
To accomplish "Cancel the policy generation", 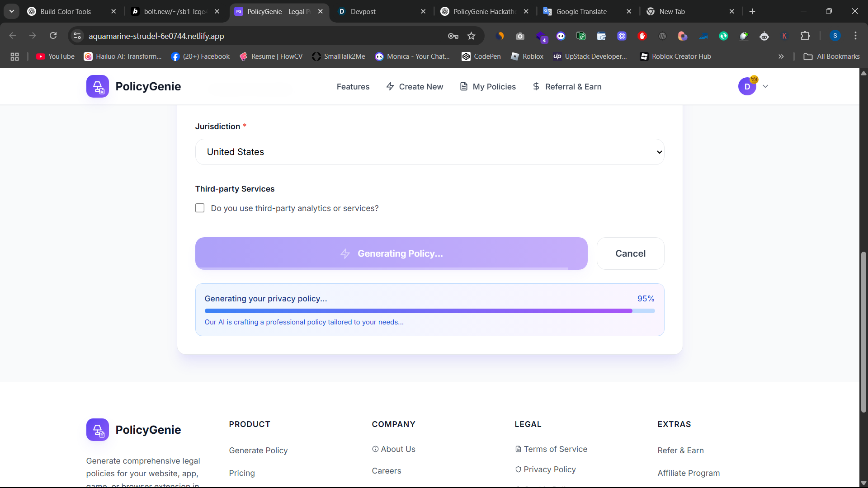I will tap(630, 253).
